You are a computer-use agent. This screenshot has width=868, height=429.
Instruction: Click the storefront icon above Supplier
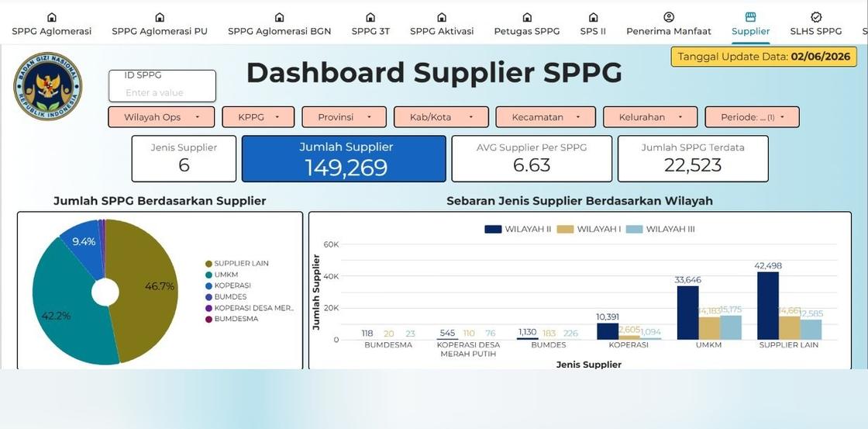[751, 17]
